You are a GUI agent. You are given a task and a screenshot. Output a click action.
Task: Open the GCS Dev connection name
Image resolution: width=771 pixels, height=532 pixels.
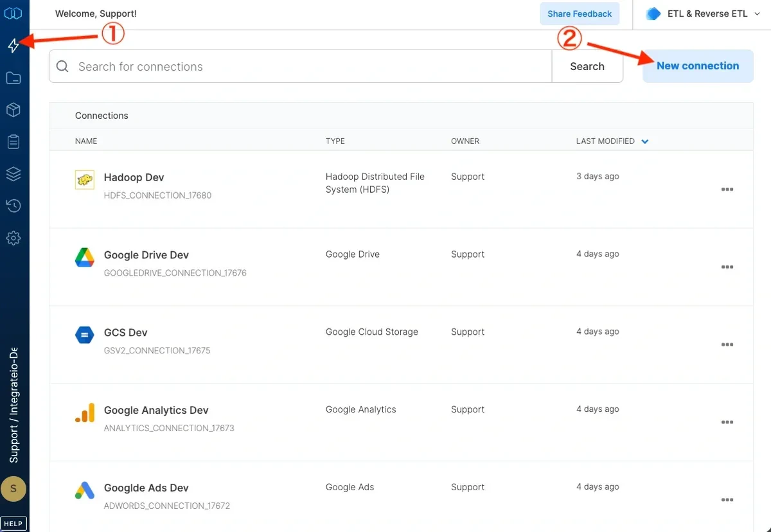[126, 333]
